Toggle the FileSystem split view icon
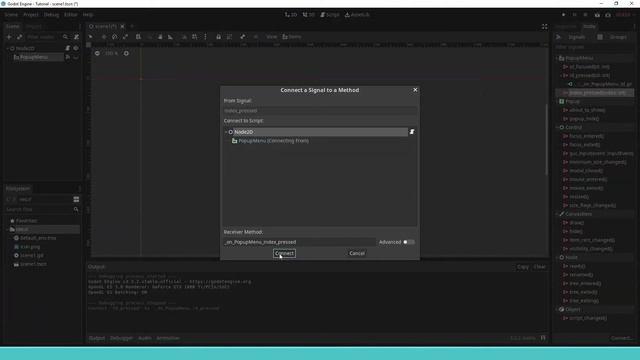 click(76, 199)
